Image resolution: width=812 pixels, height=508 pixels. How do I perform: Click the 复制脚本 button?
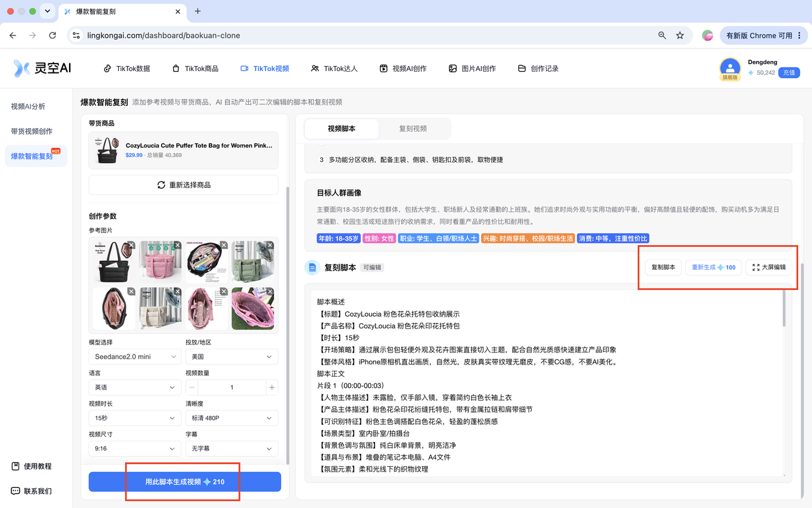(664, 267)
